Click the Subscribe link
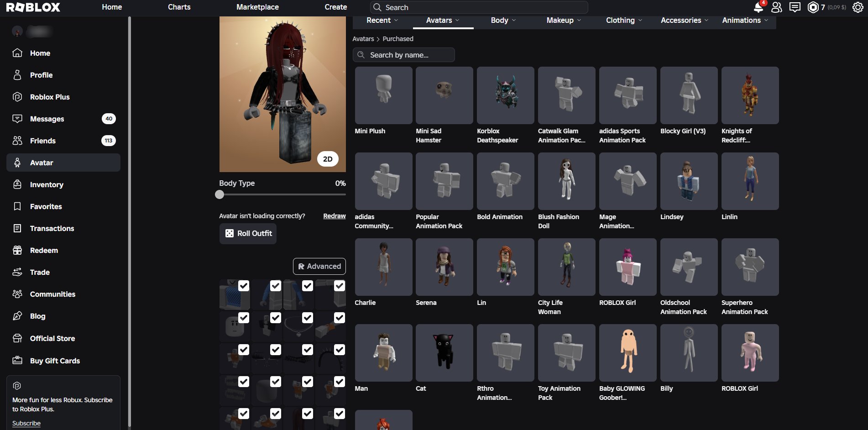Image resolution: width=868 pixels, height=430 pixels. click(x=26, y=423)
